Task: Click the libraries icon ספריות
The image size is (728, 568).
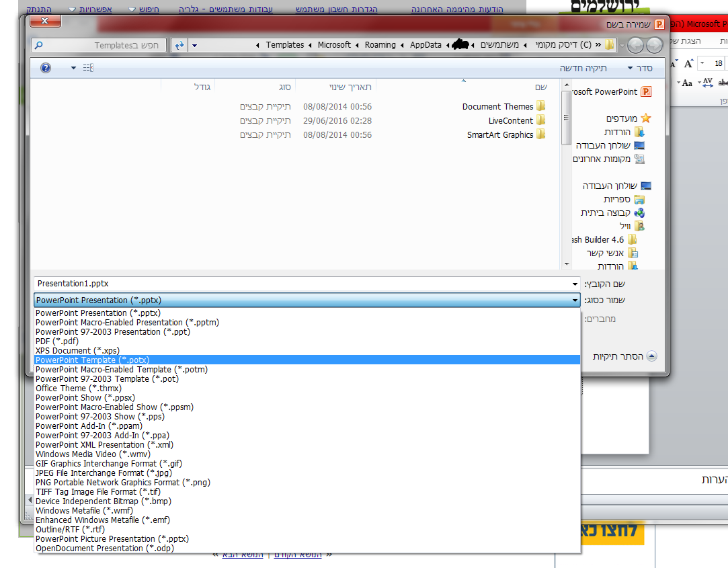Action: point(639,199)
